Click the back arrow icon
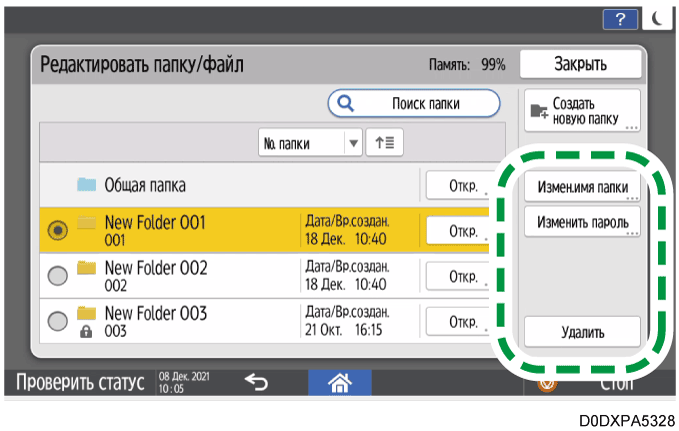The height and width of the screenshot is (431, 679). click(256, 381)
